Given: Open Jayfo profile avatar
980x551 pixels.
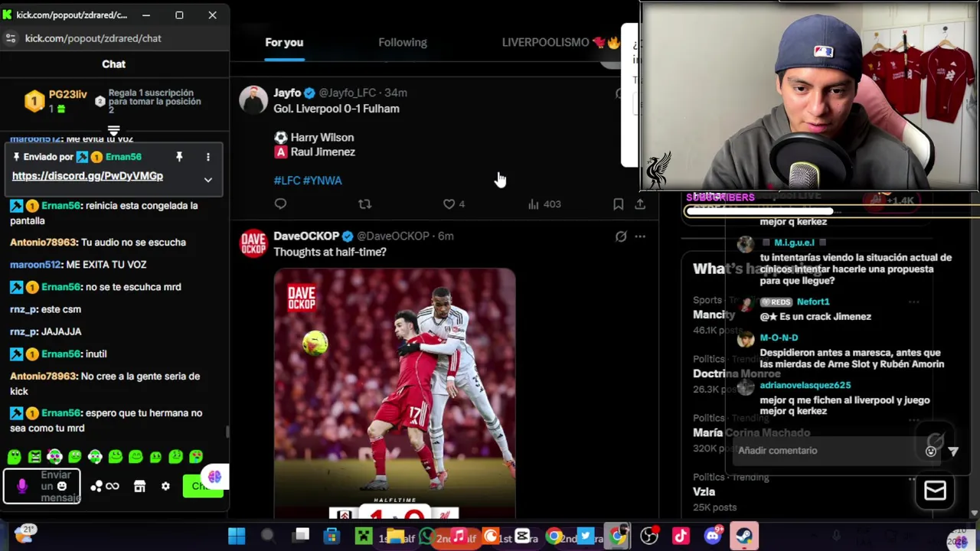Looking at the screenshot, I should pyautogui.click(x=253, y=99).
